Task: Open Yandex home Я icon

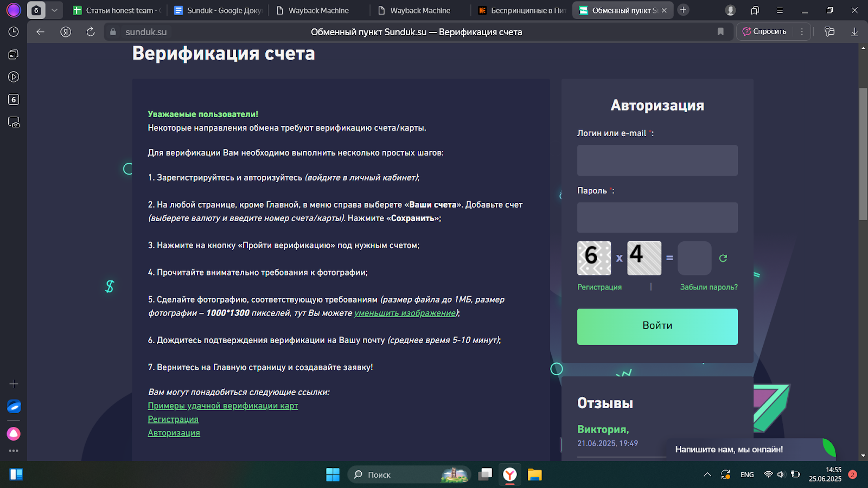Action: [66, 32]
